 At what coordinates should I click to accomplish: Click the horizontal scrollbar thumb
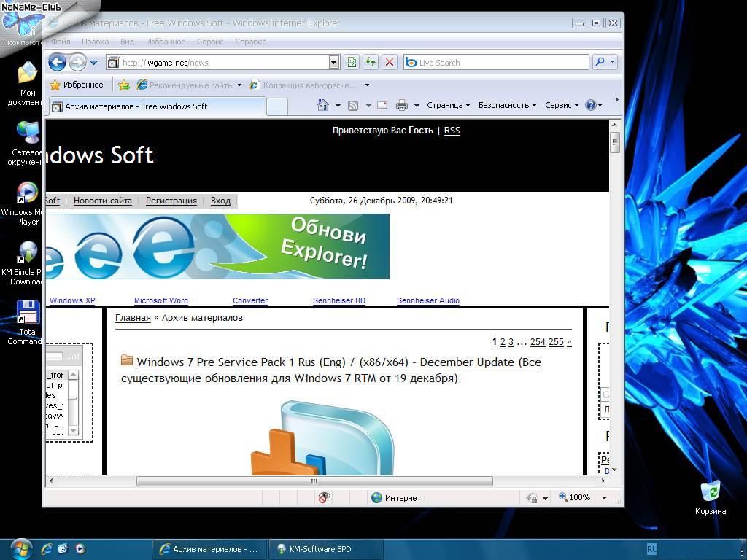pyautogui.click(x=314, y=481)
